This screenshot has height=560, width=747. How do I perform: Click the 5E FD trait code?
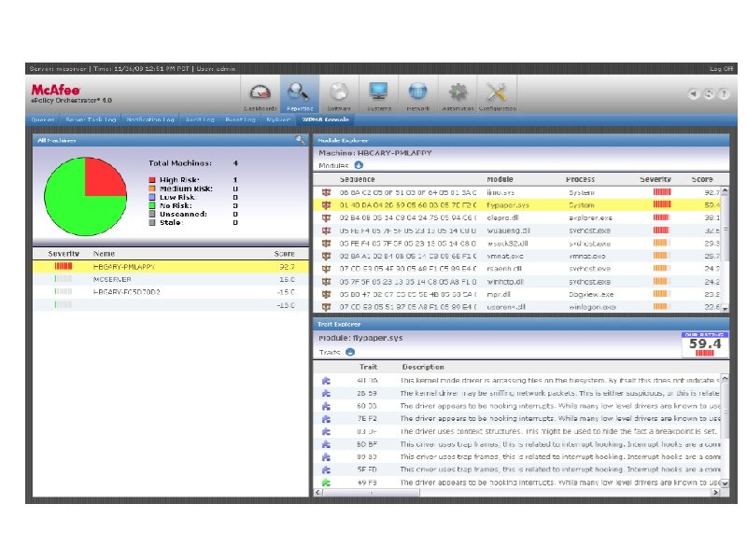pos(367,469)
